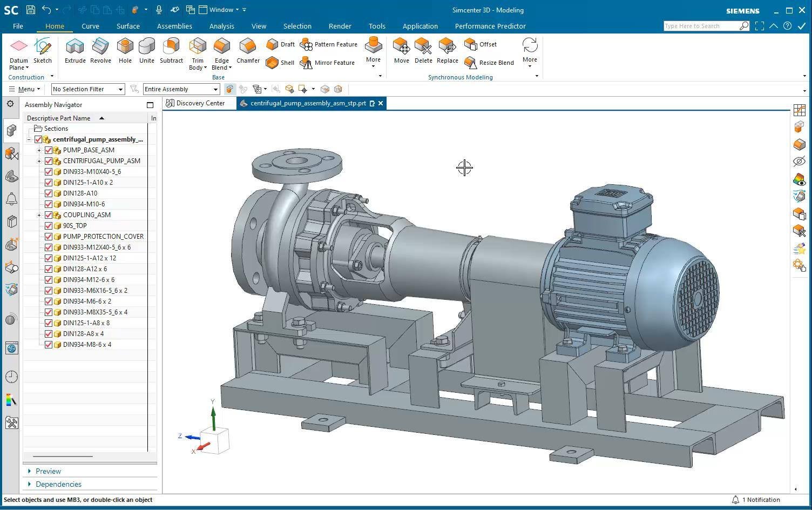
Task: Select the Offset Region tool
Action: click(481, 44)
